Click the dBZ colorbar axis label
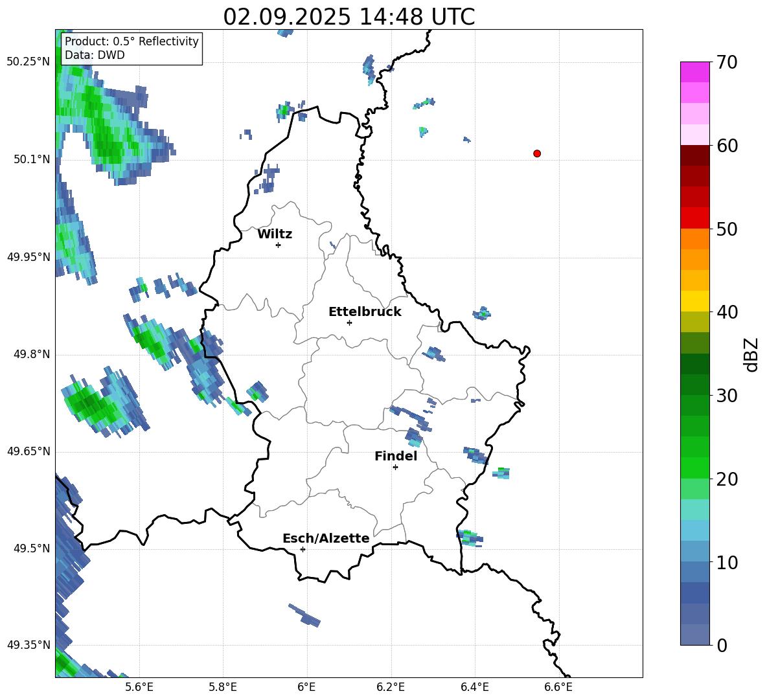This screenshot has height=700, width=767. [x=751, y=354]
